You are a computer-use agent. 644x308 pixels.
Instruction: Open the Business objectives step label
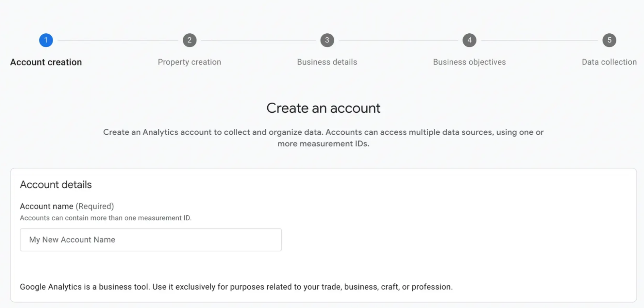point(469,62)
